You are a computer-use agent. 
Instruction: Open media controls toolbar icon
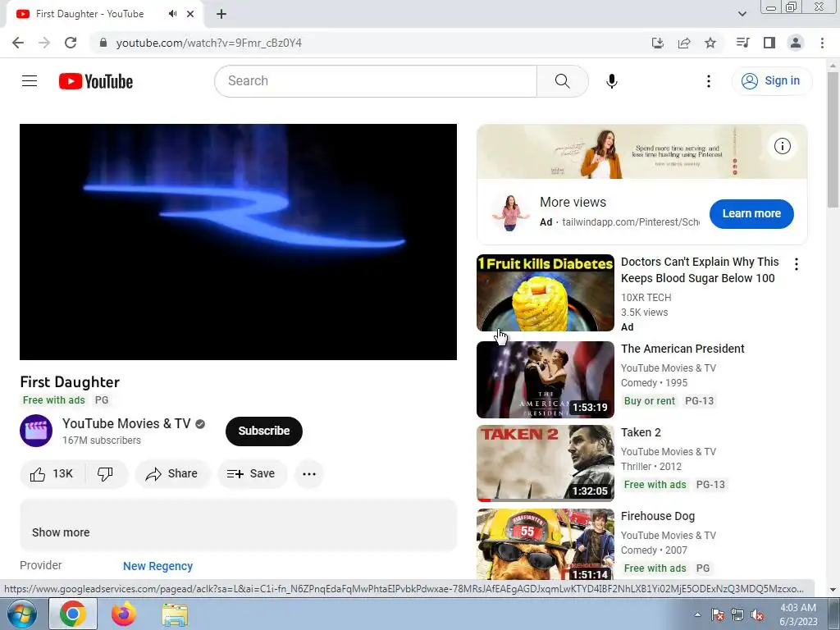click(x=742, y=43)
